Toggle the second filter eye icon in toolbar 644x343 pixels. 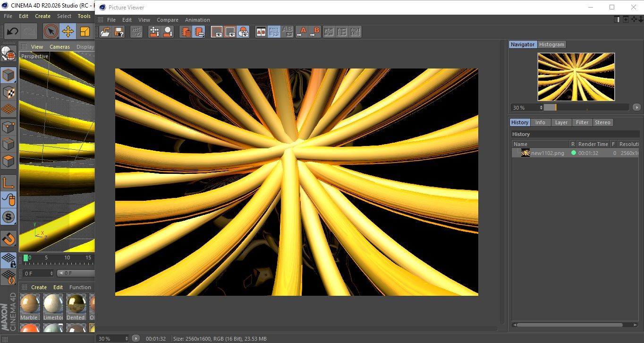pyautogui.click(x=230, y=32)
